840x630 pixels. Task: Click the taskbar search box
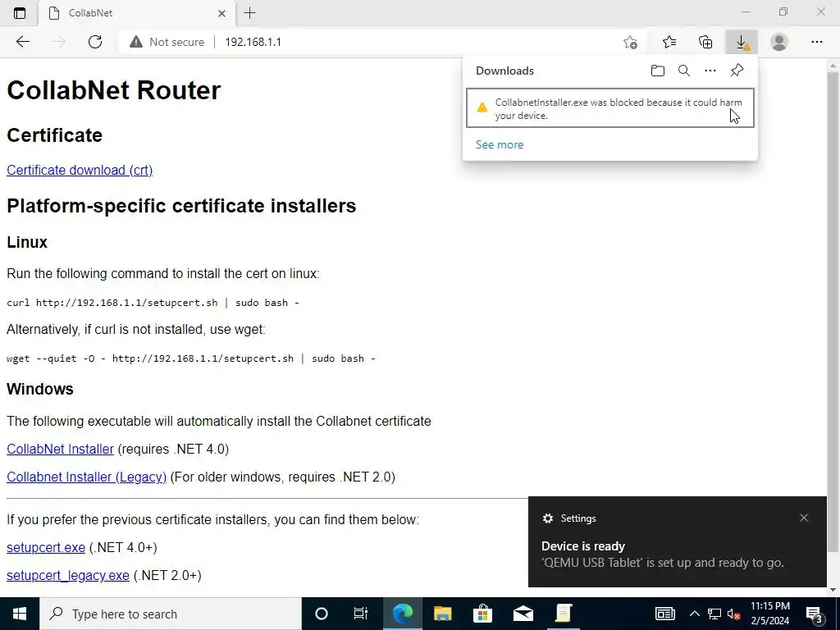click(171, 614)
